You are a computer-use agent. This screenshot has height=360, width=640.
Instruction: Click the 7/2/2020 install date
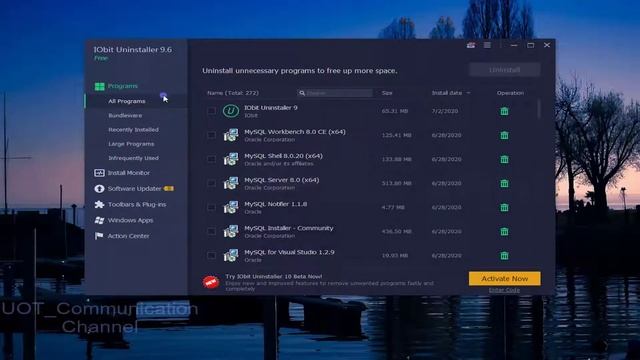(445, 111)
